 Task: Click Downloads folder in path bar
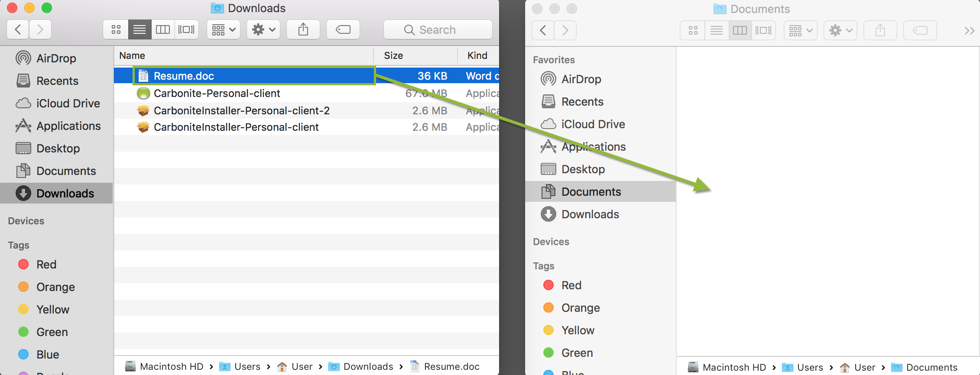click(x=360, y=366)
